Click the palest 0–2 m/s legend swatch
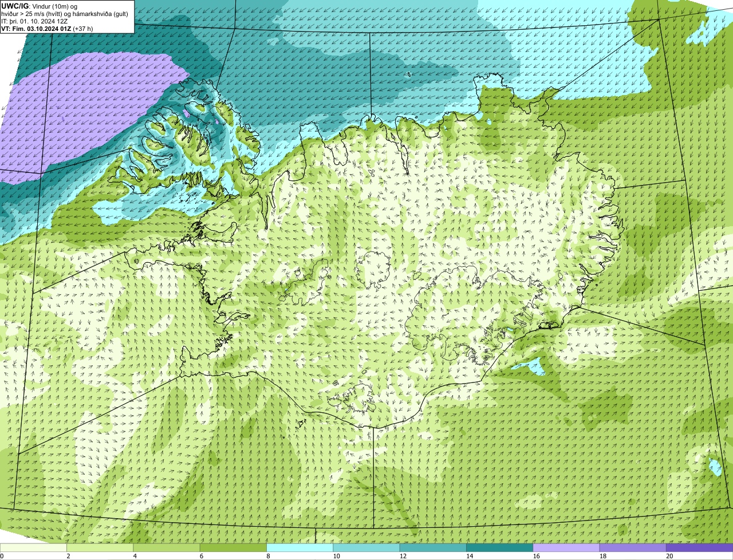Screen dimensions: 733x560 (33, 547)
